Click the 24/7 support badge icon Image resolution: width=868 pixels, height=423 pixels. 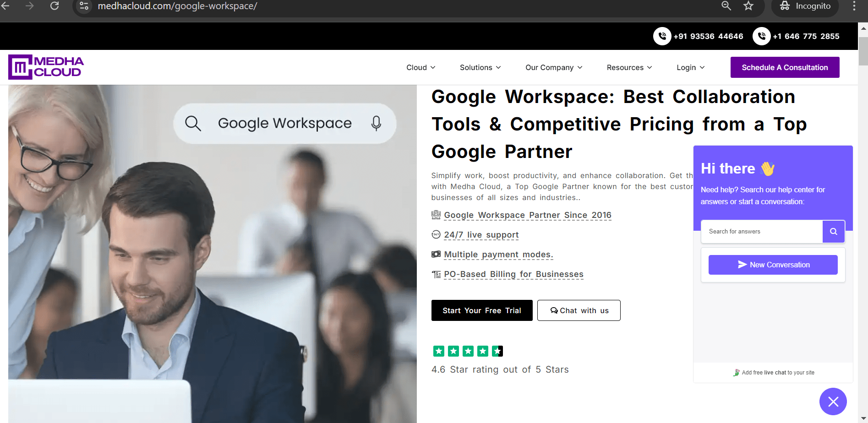pyautogui.click(x=436, y=234)
